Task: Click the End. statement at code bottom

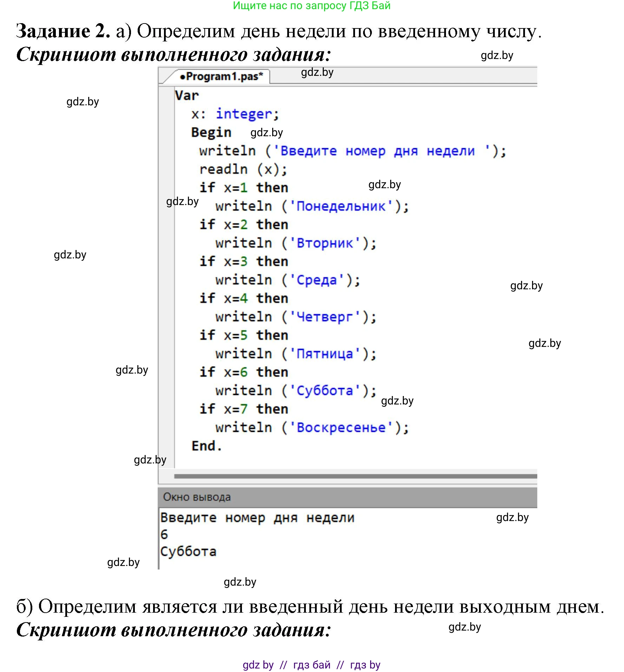Action: (205, 445)
